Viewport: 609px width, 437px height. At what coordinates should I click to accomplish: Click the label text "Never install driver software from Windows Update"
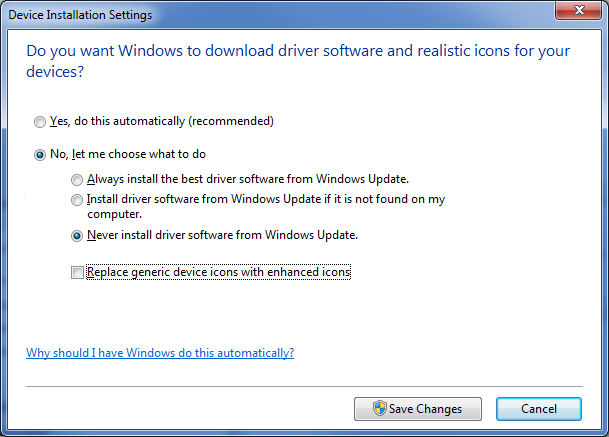tap(222, 236)
